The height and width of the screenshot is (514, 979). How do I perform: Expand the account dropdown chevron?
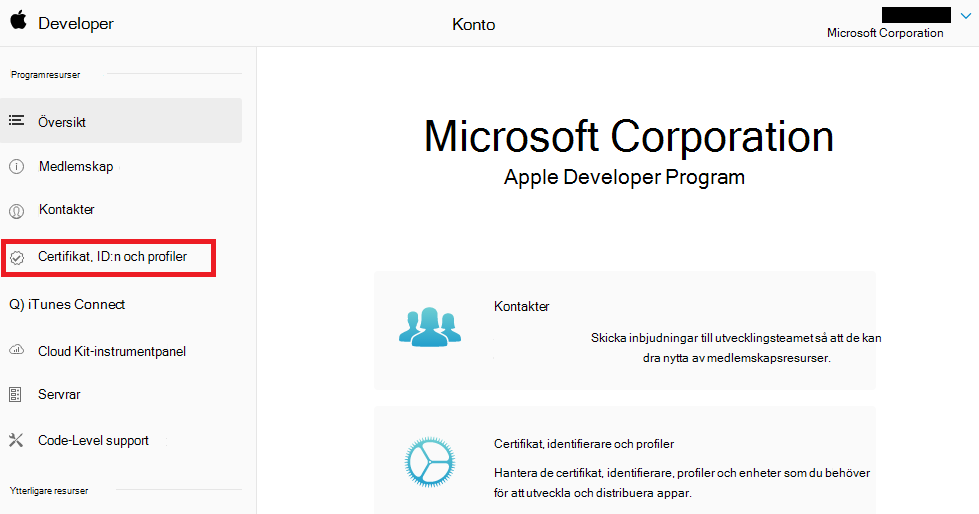(966, 16)
